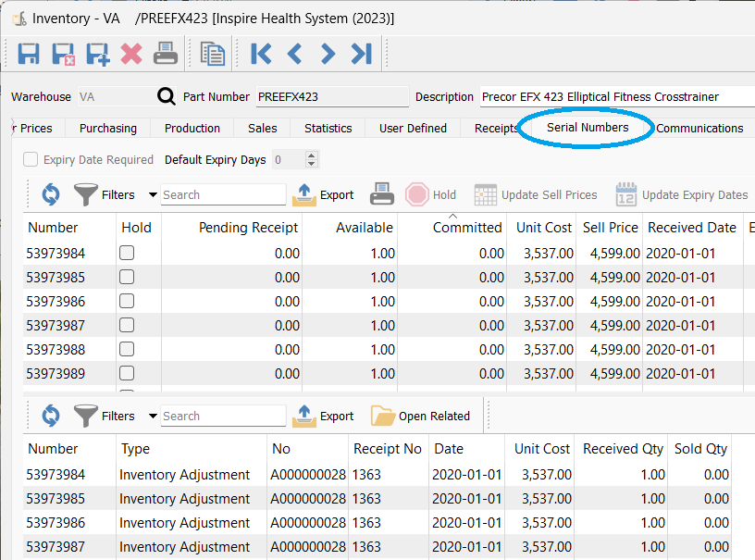
Task: Toggle the Expiry Date Required checkbox
Action: pyautogui.click(x=31, y=160)
